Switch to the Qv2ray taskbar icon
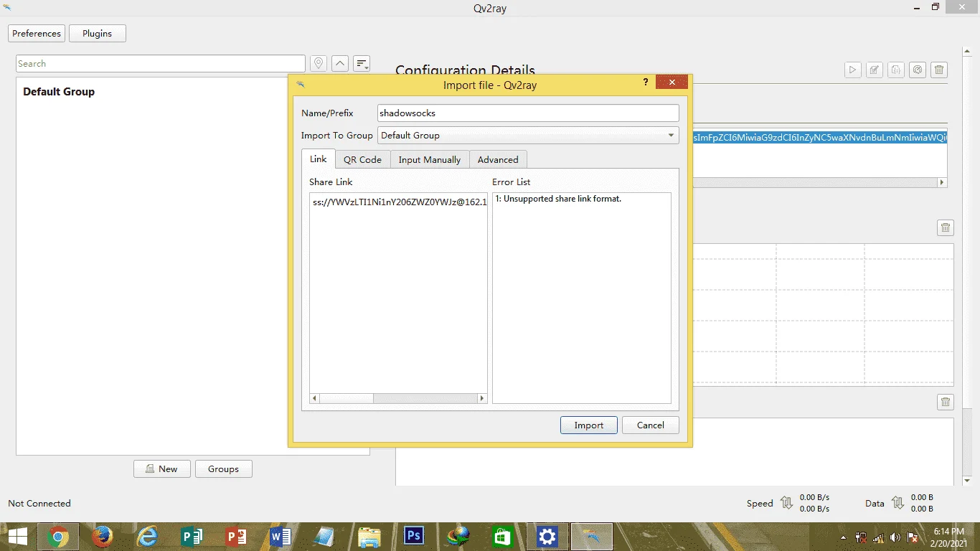This screenshot has width=980, height=551. [592, 537]
